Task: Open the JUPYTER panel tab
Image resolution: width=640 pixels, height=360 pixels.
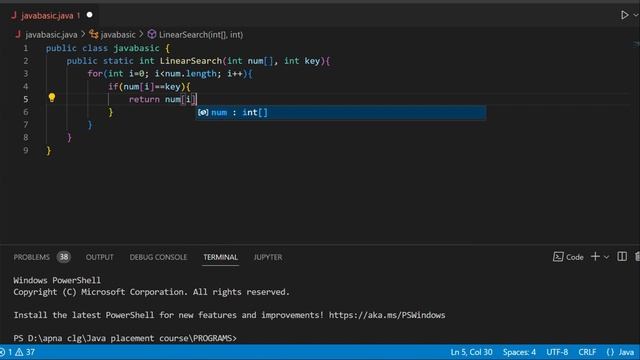Action: coord(268,257)
